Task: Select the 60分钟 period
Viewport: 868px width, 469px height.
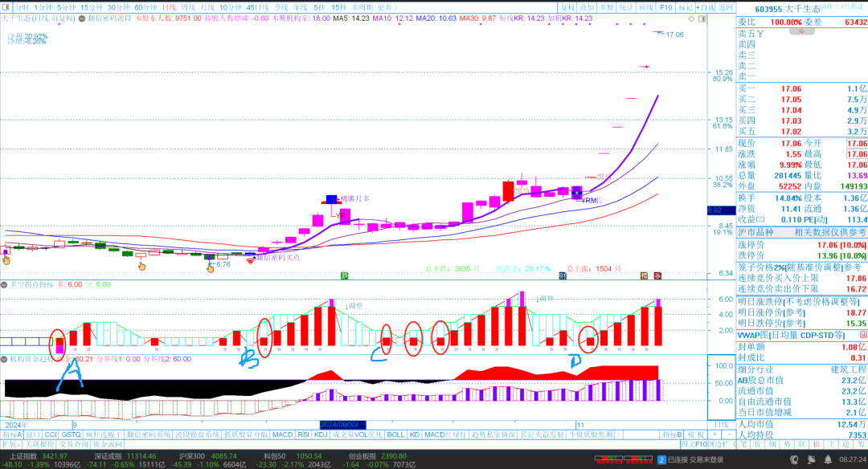Action: coord(145,7)
